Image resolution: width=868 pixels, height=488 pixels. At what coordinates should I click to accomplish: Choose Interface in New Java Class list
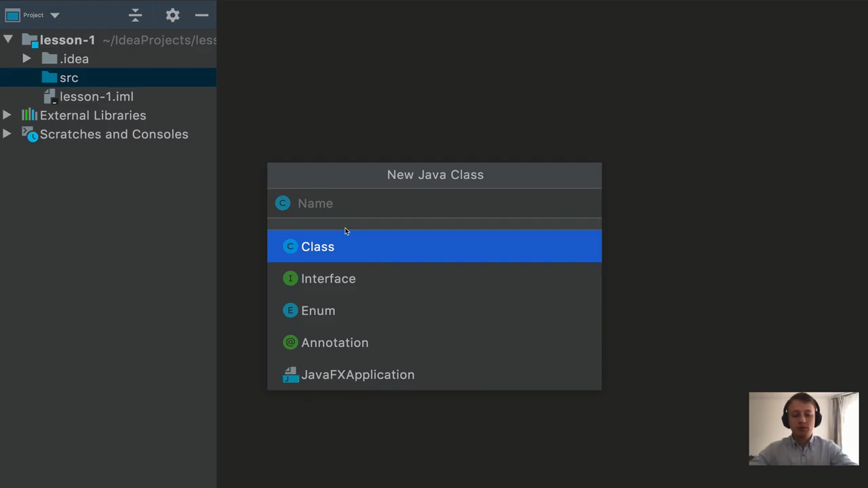point(434,279)
